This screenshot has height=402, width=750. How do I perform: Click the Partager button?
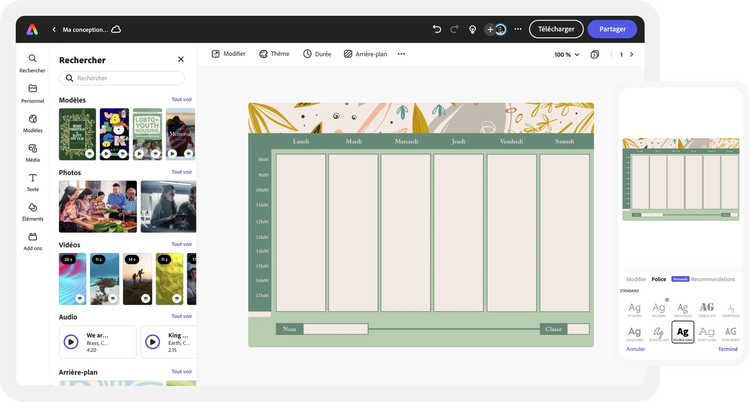[612, 29]
